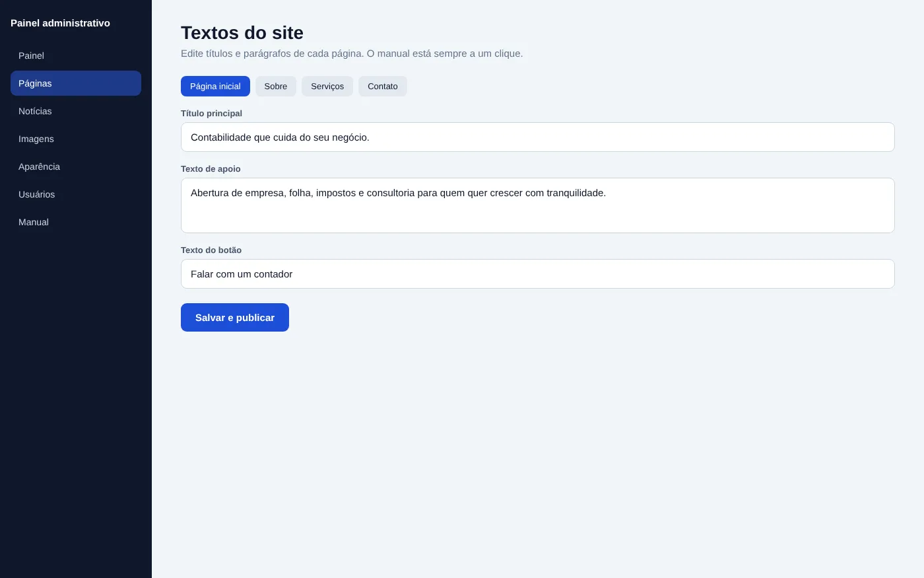Click the Título principal input field
This screenshot has height=578, width=924.
pyautogui.click(x=538, y=137)
